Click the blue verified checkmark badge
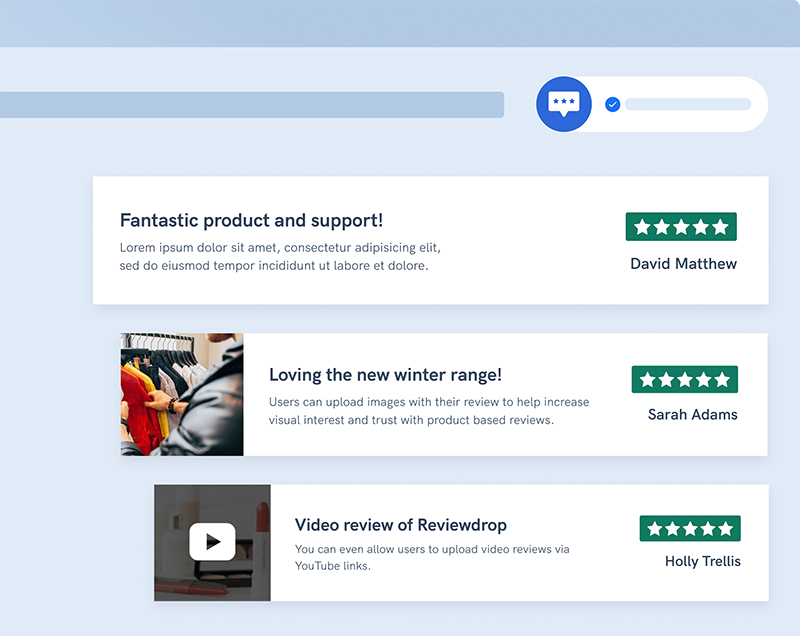Screen dimensions: 800x636 pos(613,104)
